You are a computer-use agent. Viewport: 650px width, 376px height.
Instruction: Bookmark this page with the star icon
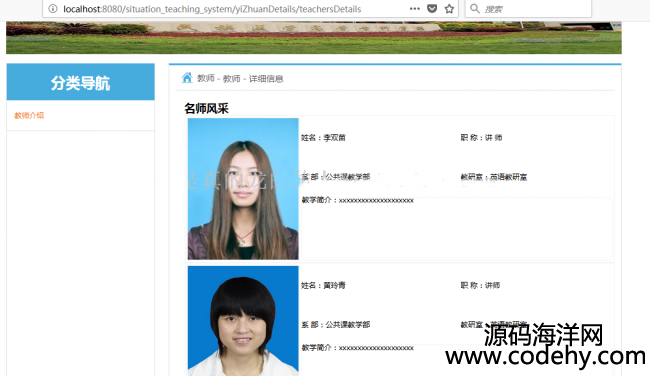pos(449,9)
